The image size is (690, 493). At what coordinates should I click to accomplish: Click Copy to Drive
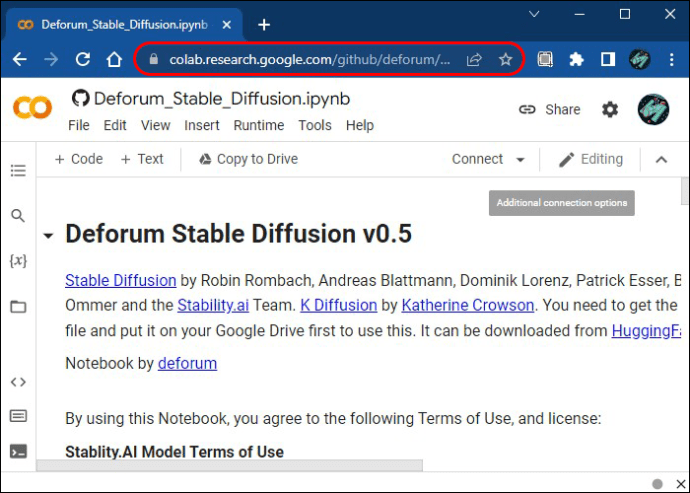tap(248, 159)
